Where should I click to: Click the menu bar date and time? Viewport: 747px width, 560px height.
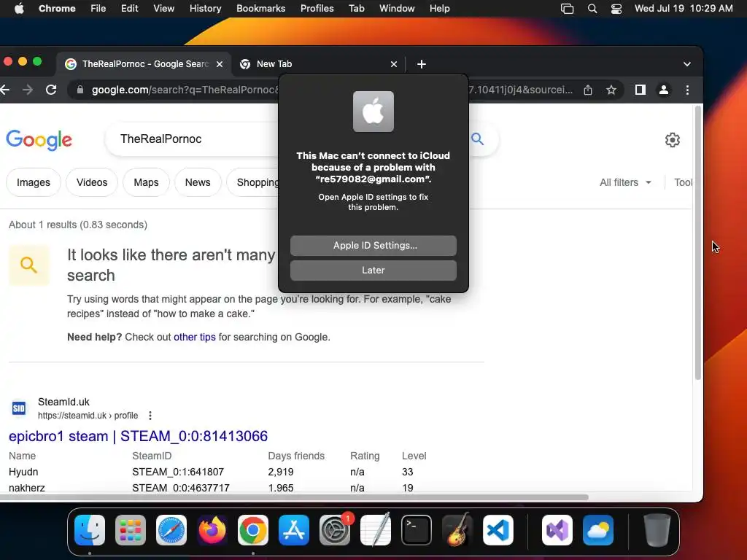click(x=684, y=9)
